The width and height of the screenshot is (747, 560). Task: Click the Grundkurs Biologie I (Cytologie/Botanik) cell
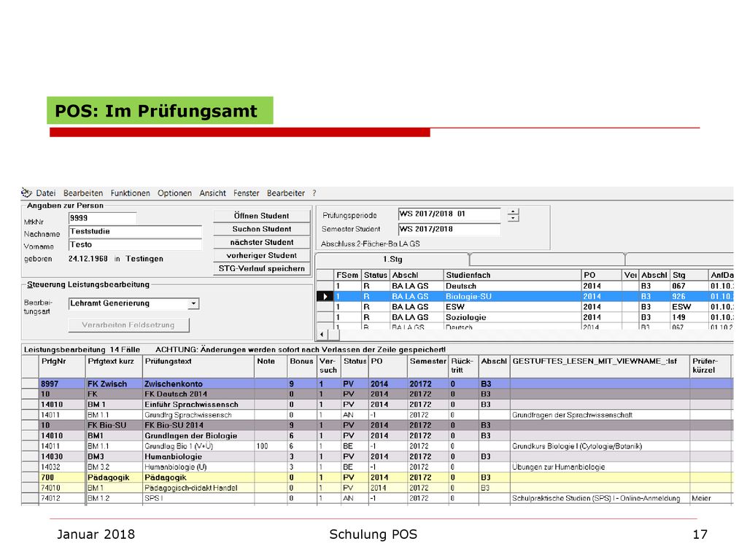(600, 446)
